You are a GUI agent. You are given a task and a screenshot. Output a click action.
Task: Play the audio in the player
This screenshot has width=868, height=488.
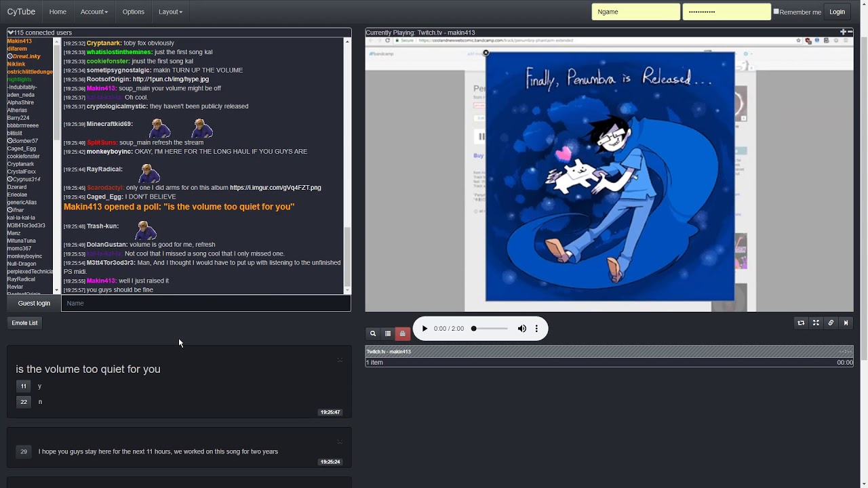pyautogui.click(x=425, y=329)
